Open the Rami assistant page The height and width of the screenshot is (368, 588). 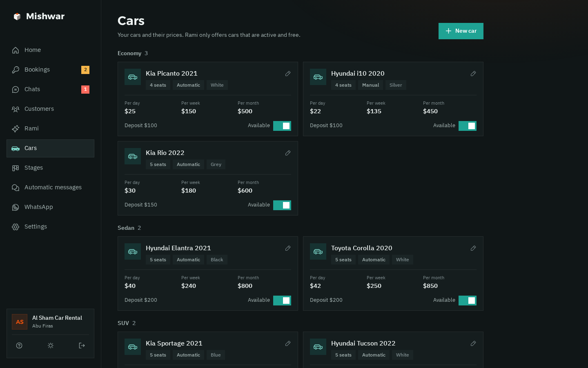point(50,129)
